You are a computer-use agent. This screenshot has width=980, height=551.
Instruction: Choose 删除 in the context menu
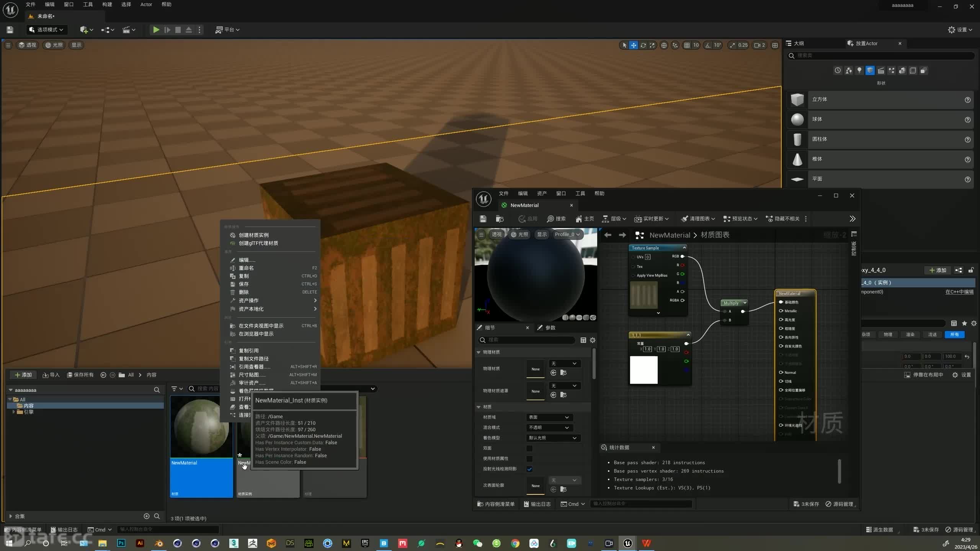tap(244, 292)
